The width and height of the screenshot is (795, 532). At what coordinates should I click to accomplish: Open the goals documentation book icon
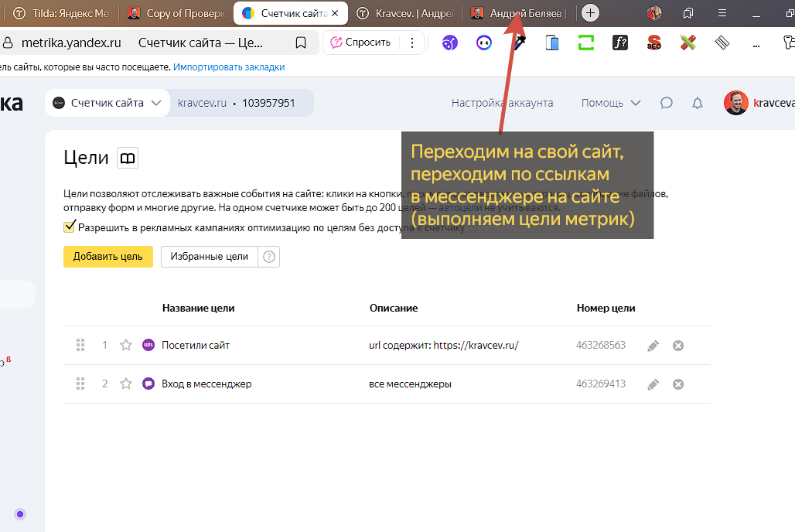(128, 159)
